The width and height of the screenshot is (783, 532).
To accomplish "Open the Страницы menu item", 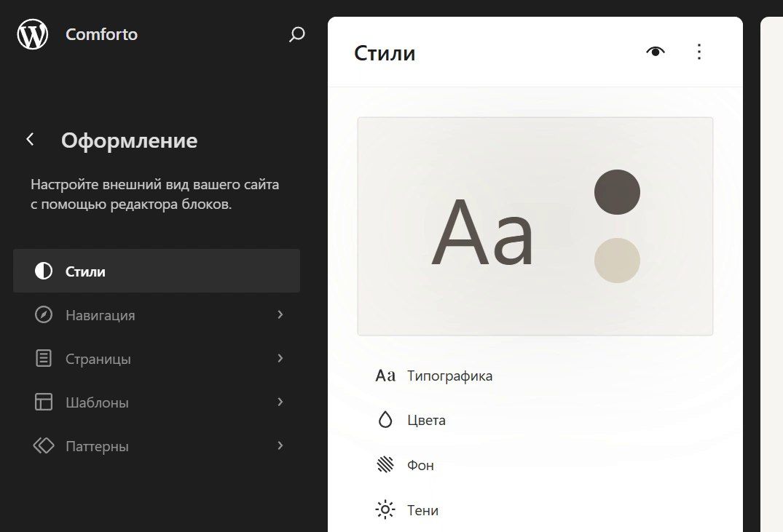I will [x=157, y=358].
